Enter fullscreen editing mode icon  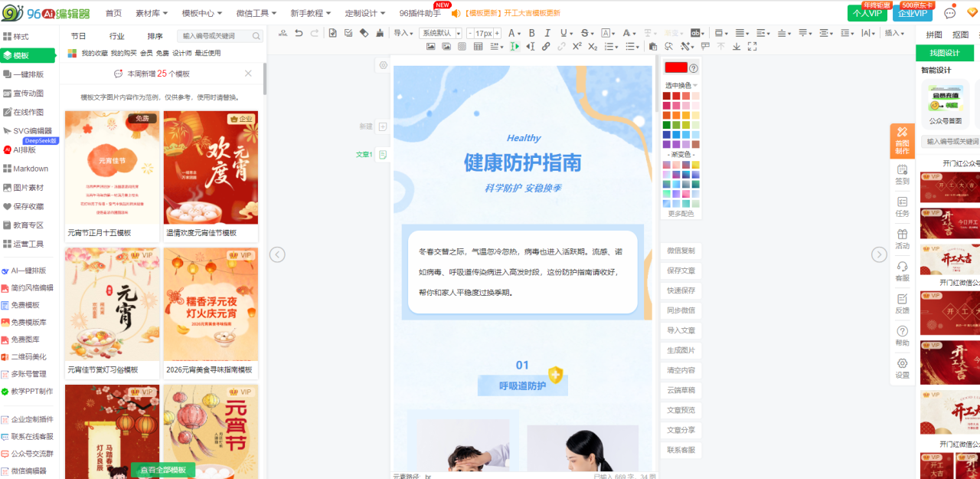pyautogui.click(x=753, y=47)
